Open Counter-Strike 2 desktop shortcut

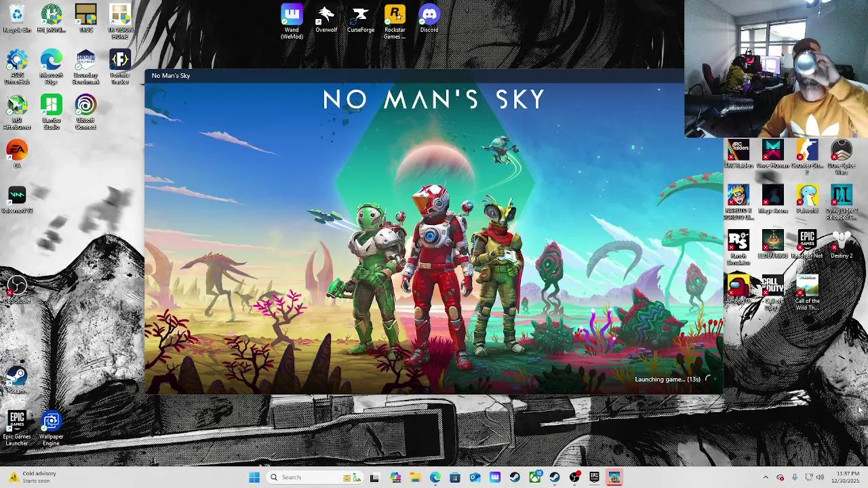pos(807,157)
